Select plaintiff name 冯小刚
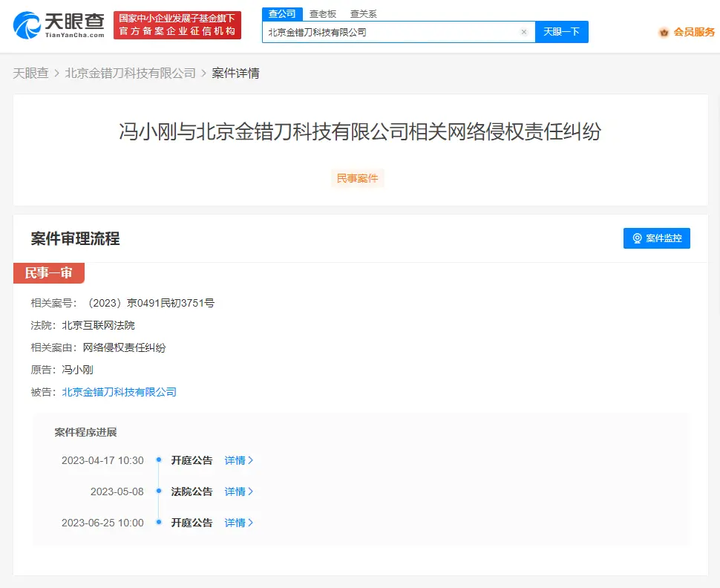This screenshot has width=720, height=588. [78, 370]
